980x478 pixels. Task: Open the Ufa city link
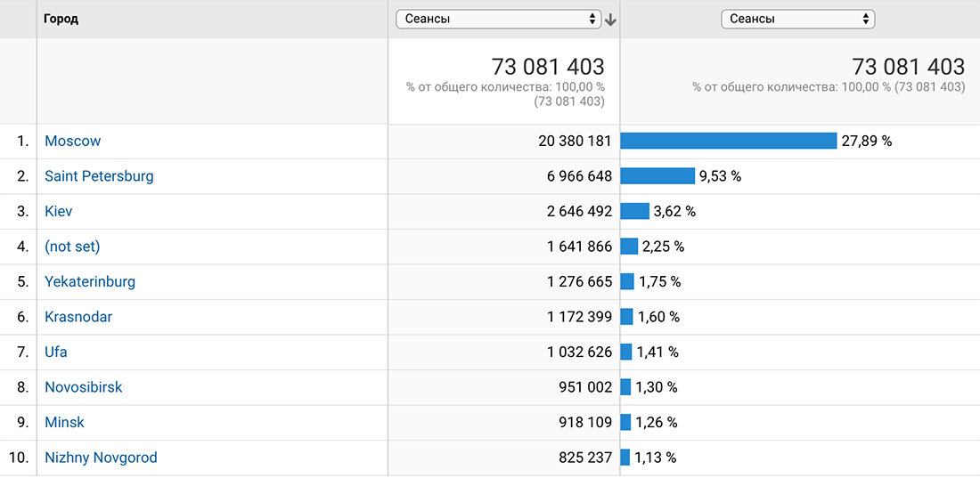[x=55, y=352]
